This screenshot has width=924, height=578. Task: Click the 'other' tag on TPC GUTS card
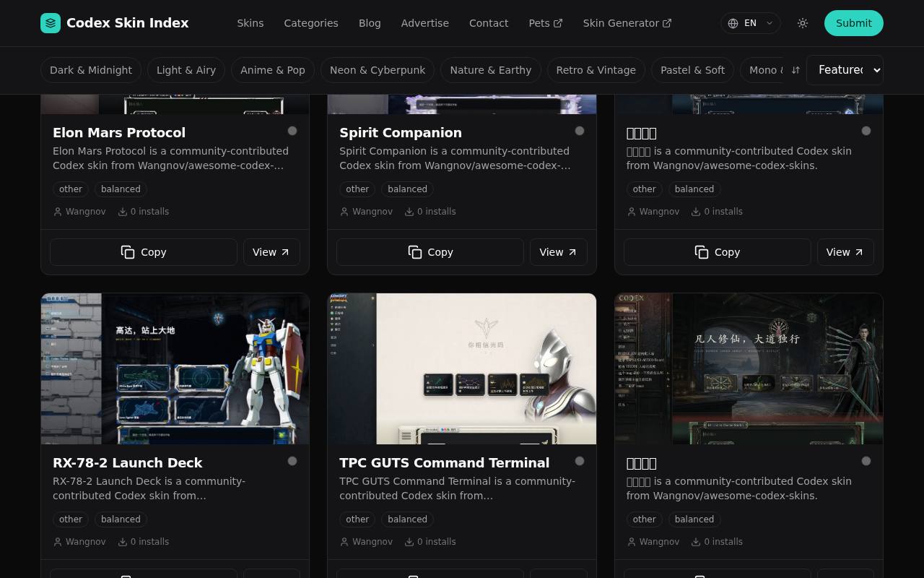[357, 519]
